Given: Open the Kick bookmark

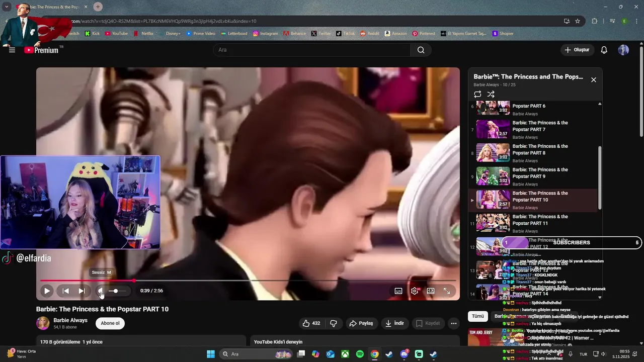Looking at the screenshot, I should tap(92, 34).
